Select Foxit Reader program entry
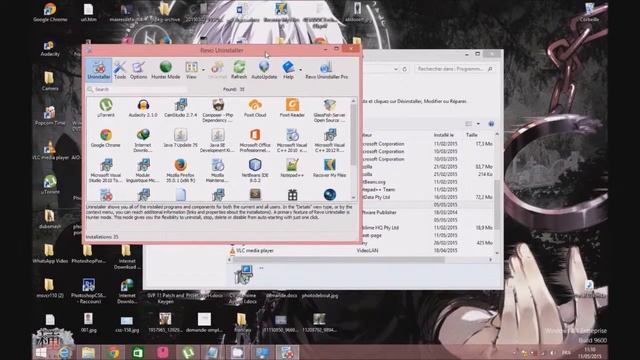Image resolution: width=640 pixels, height=360 pixels. (292, 108)
